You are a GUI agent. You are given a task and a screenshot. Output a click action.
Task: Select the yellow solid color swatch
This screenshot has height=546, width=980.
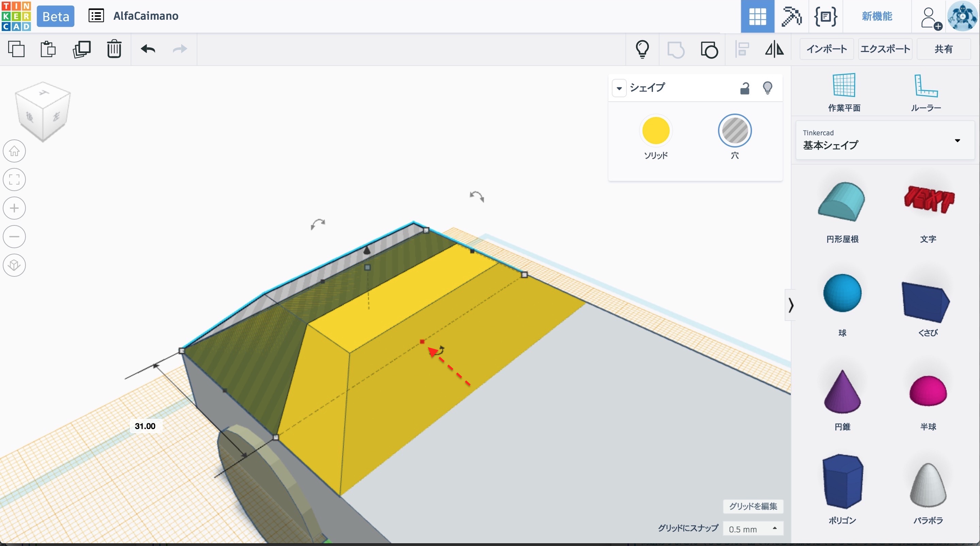pyautogui.click(x=655, y=131)
